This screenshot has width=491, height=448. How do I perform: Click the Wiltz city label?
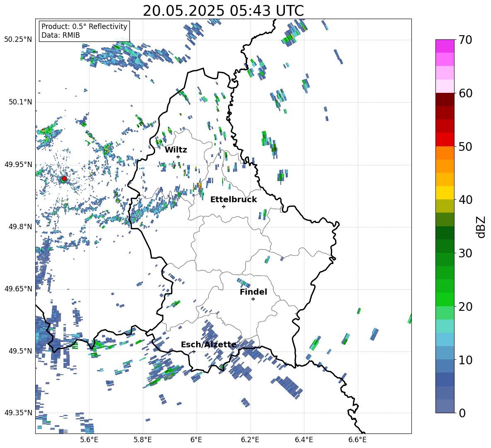[x=176, y=150]
